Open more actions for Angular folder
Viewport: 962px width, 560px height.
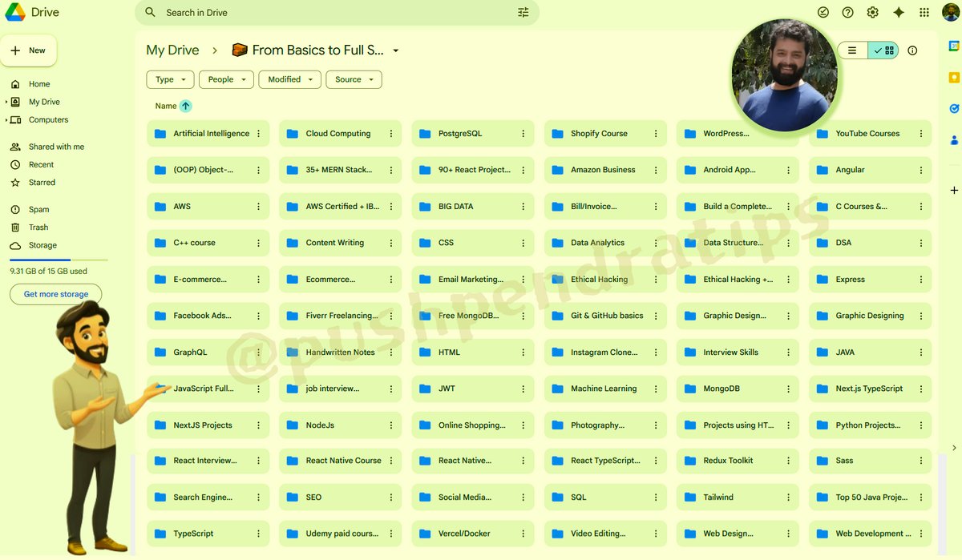point(920,170)
